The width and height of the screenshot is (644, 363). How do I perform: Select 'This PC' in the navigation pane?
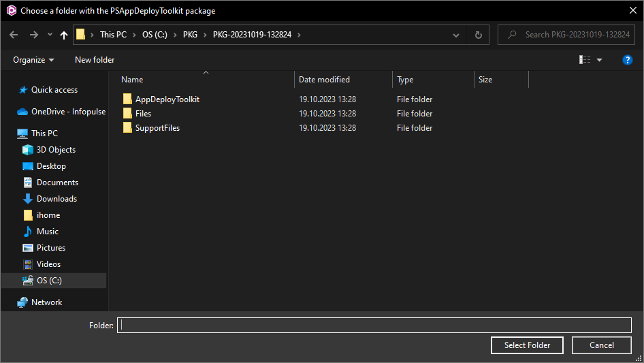[44, 133]
